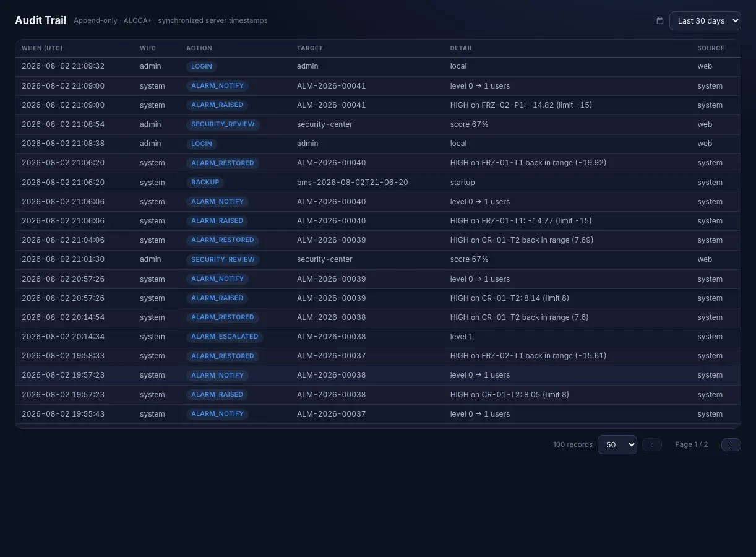Click the calendar icon beside date range
The width and height of the screenshot is (756, 557).
[x=660, y=20]
